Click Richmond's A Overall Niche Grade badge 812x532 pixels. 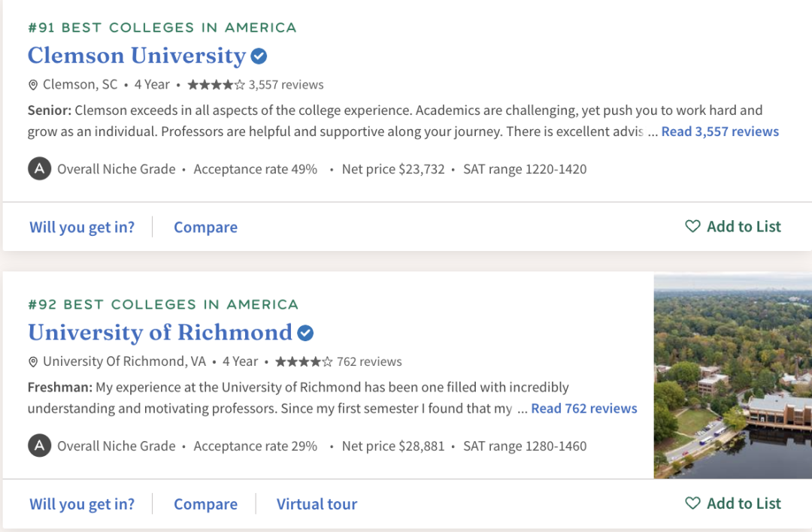click(x=39, y=446)
